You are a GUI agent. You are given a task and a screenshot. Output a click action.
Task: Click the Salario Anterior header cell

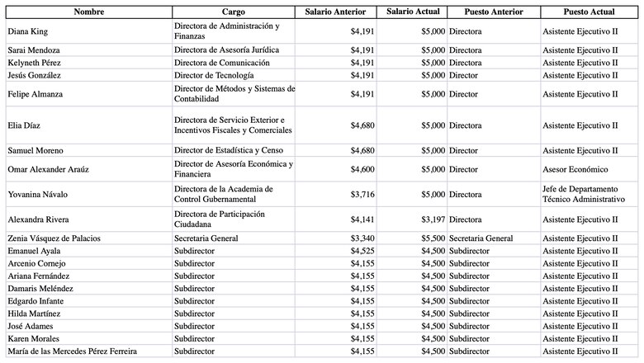[337, 12]
